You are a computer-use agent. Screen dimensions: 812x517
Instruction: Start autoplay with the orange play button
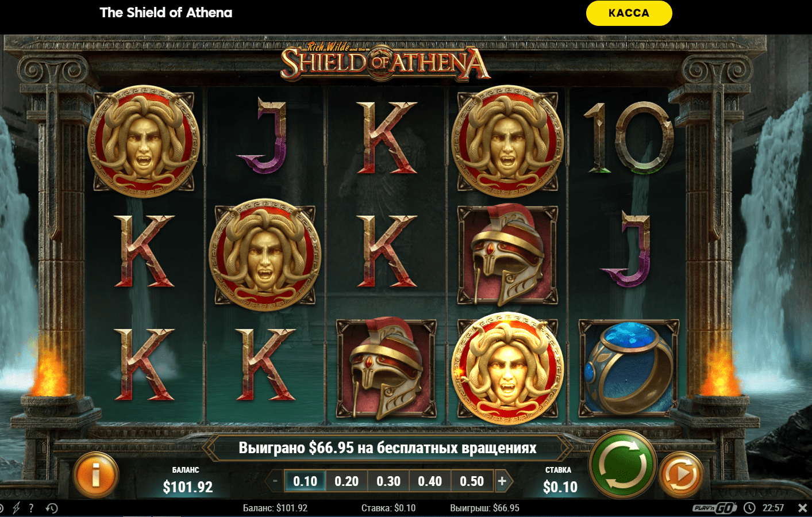click(x=681, y=475)
